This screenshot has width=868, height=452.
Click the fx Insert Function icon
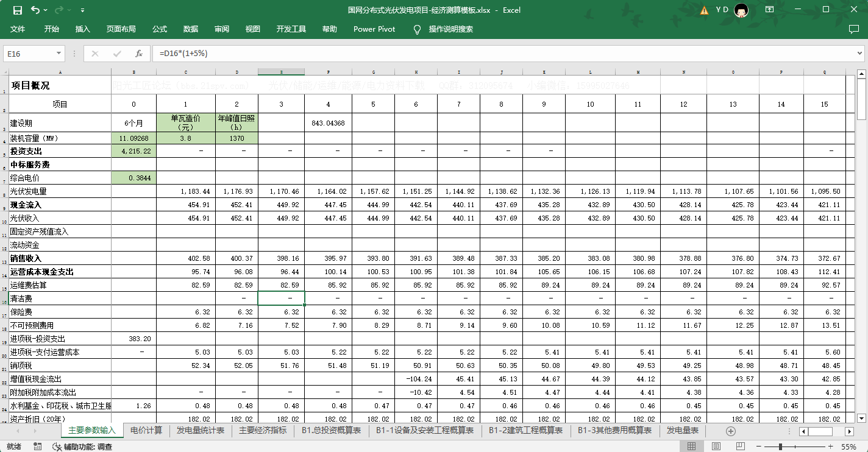139,54
